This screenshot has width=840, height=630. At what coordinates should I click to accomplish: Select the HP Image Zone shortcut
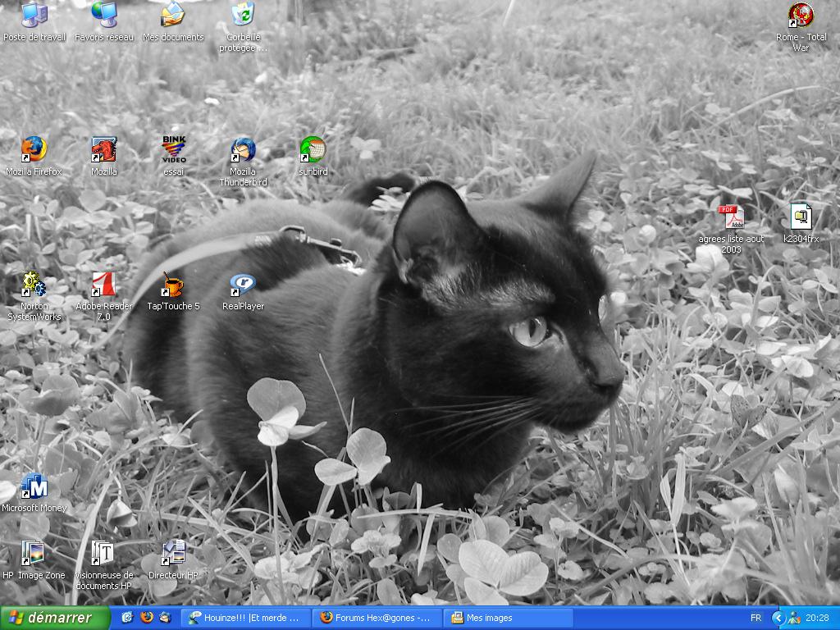tap(34, 554)
